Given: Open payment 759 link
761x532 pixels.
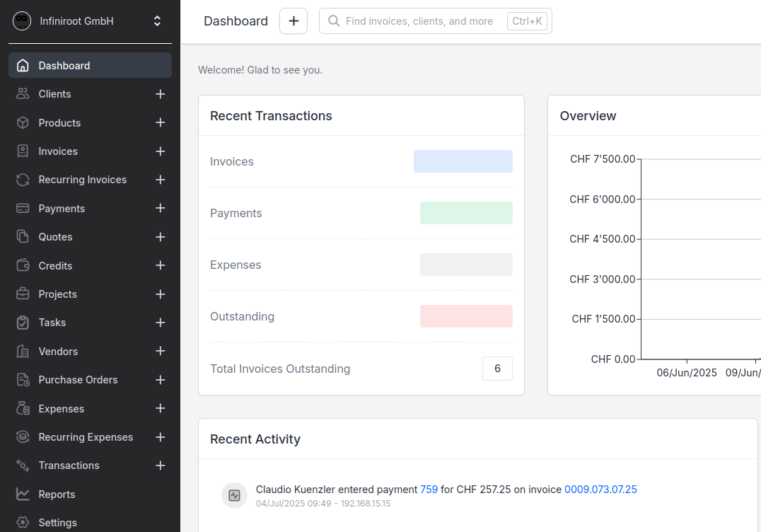Looking at the screenshot, I should tap(429, 490).
